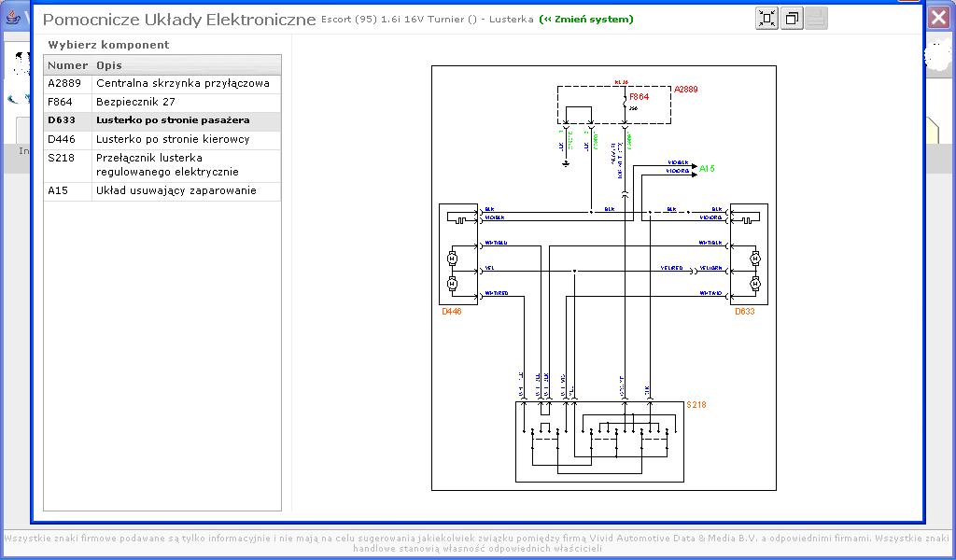Select S218 Przełącznik lusterka row
Image resolution: width=956 pixels, height=560 pixels.
tap(162, 165)
